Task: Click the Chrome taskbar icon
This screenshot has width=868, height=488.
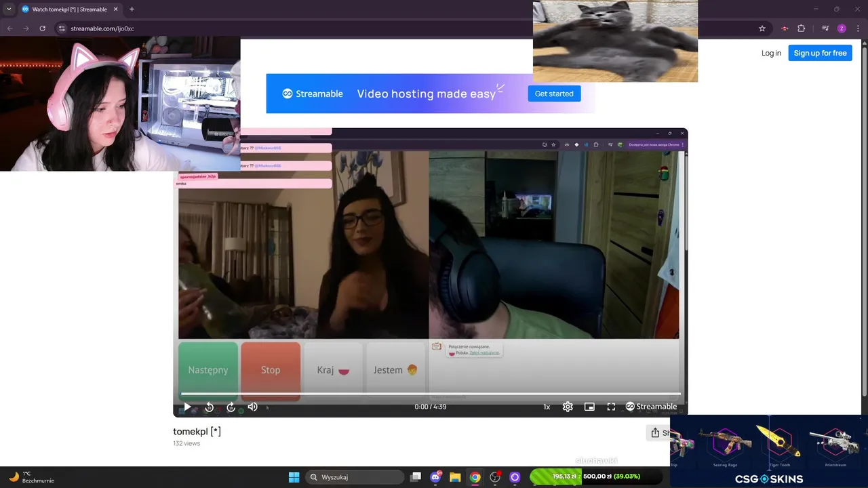Action: pyautogui.click(x=475, y=477)
